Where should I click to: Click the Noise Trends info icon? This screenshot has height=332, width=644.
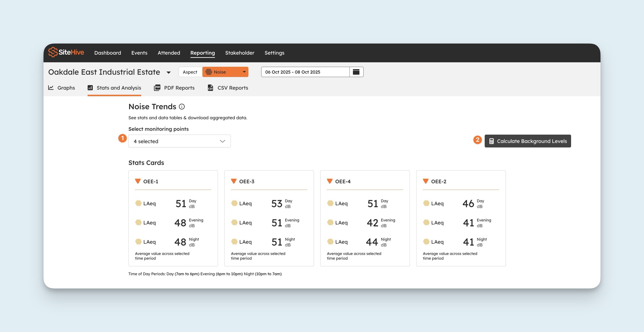tap(182, 107)
